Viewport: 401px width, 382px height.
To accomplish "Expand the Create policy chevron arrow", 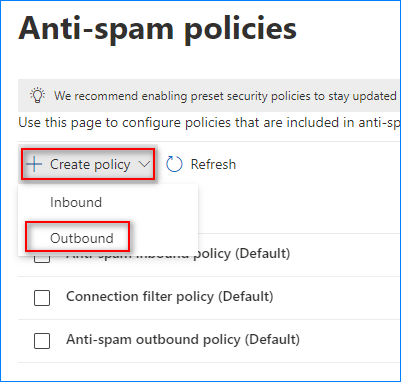I will coord(144,164).
